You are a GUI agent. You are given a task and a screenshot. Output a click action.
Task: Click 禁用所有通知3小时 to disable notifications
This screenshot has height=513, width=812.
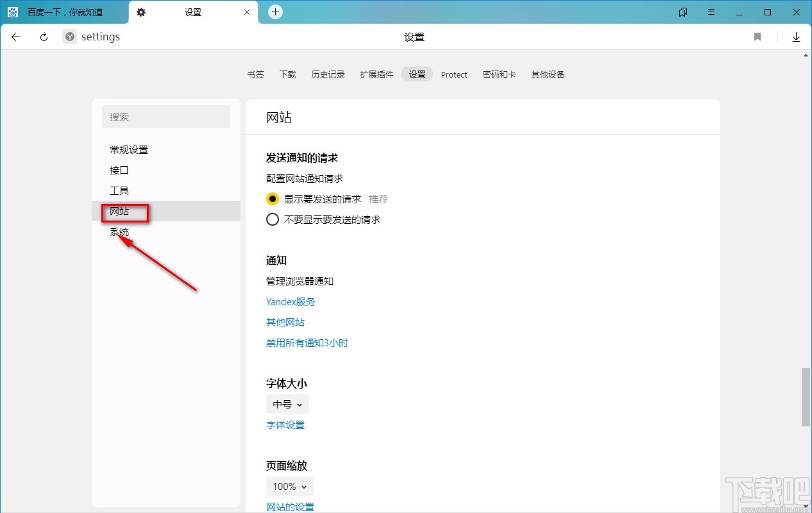click(307, 342)
